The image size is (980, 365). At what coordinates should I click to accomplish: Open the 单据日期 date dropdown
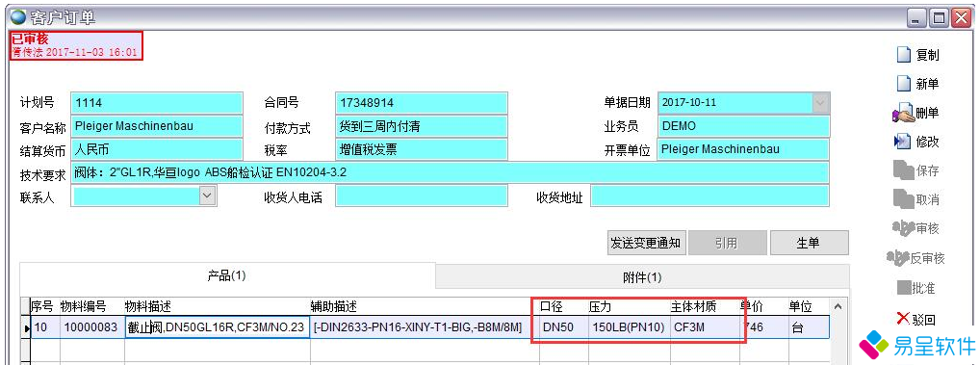820,102
